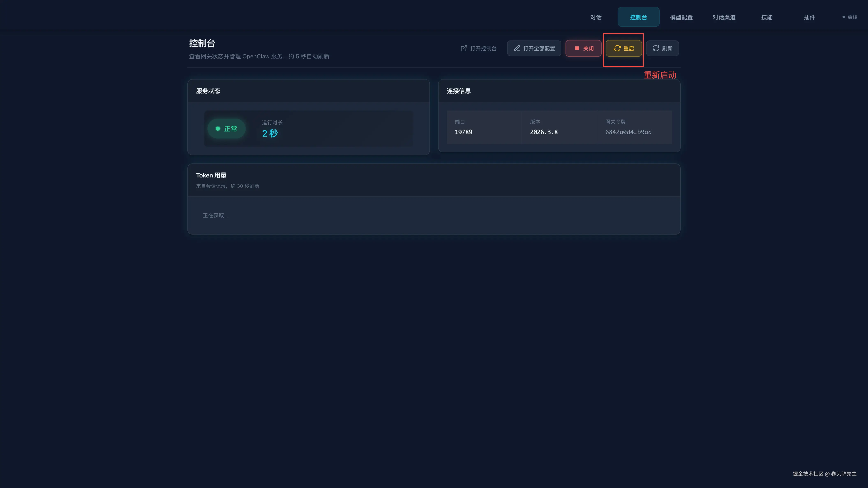Open the 模型配置 tab
Image resolution: width=868 pixels, height=488 pixels.
coord(681,17)
